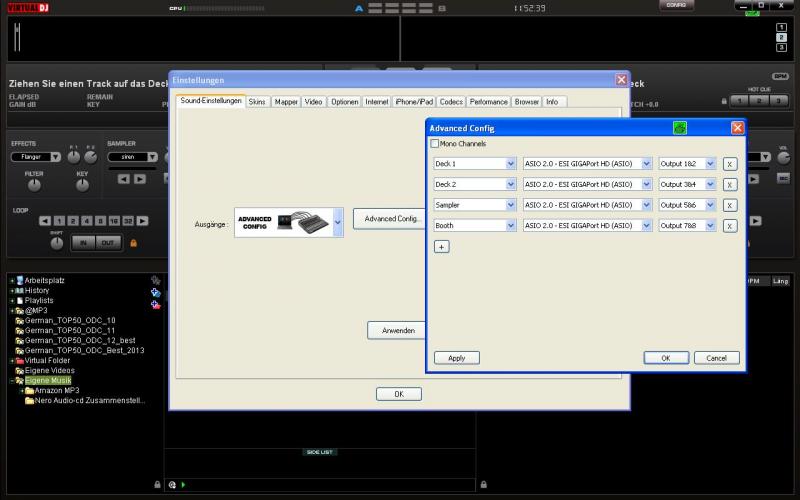The width and height of the screenshot is (800, 500).
Task: Switch to the Optionen tab
Action: point(344,102)
